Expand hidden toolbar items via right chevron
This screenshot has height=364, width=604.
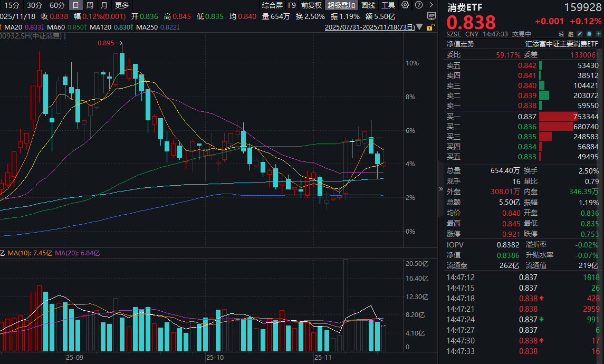pos(431,5)
